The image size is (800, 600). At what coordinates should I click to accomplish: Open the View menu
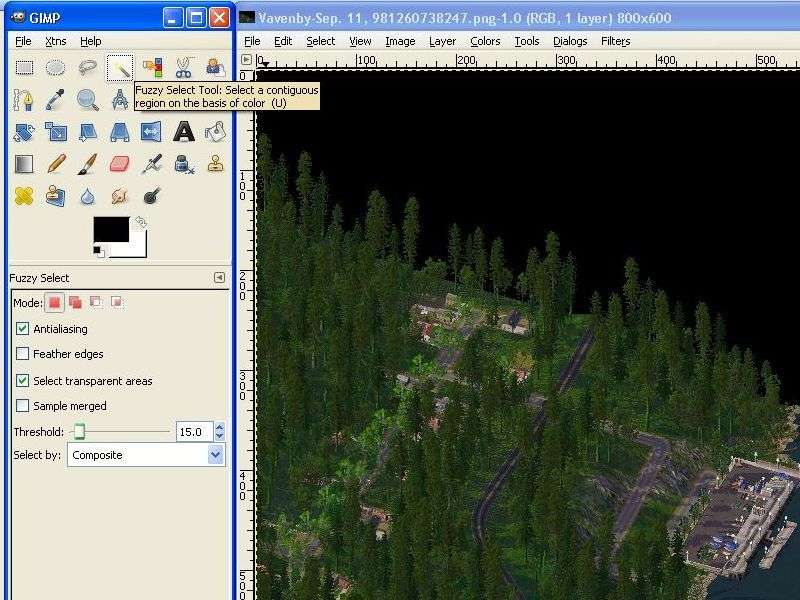pyautogui.click(x=360, y=41)
